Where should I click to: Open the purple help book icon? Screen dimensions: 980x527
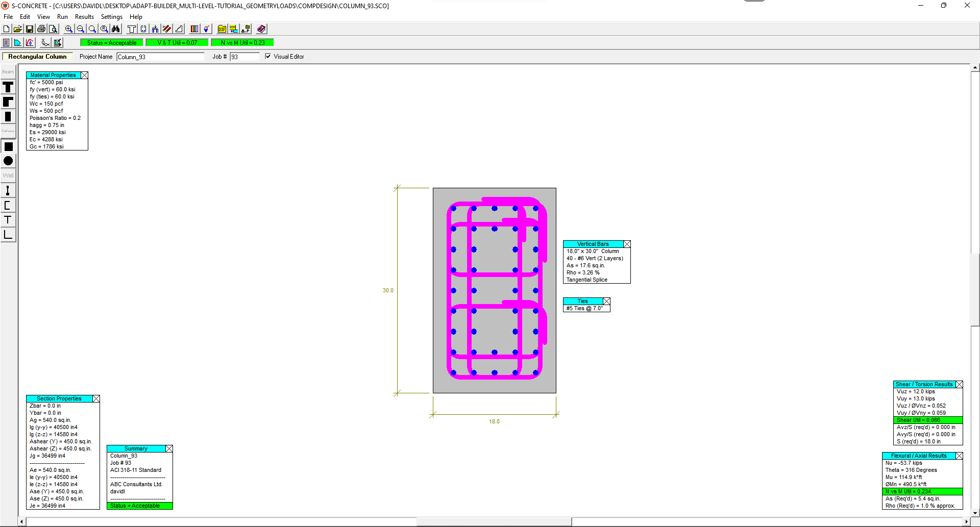point(261,29)
